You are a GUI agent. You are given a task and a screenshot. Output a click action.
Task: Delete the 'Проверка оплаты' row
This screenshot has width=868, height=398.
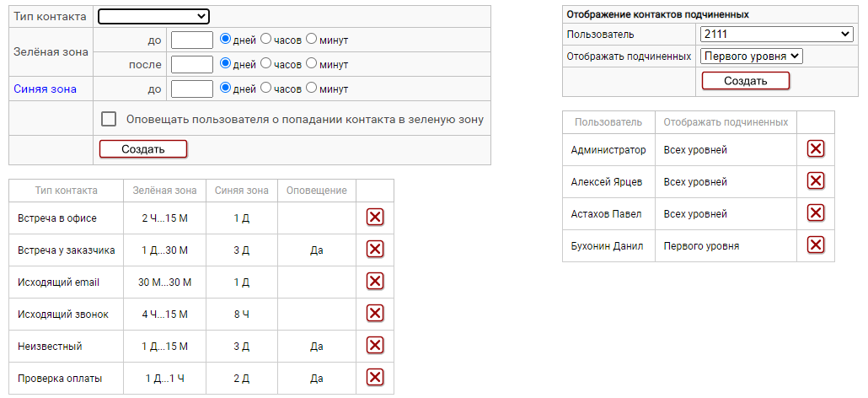pyautogui.click(x=375, y=378)
